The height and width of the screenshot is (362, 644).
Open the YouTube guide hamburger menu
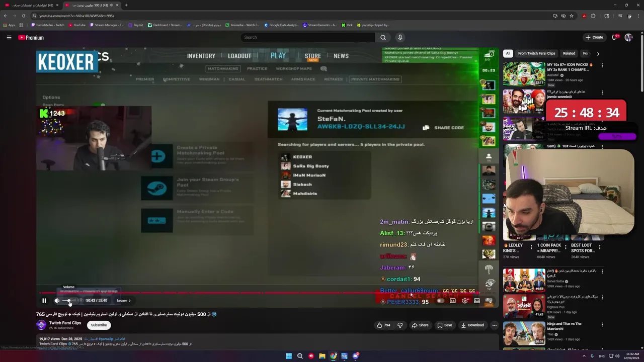click(x=9, y=37)
